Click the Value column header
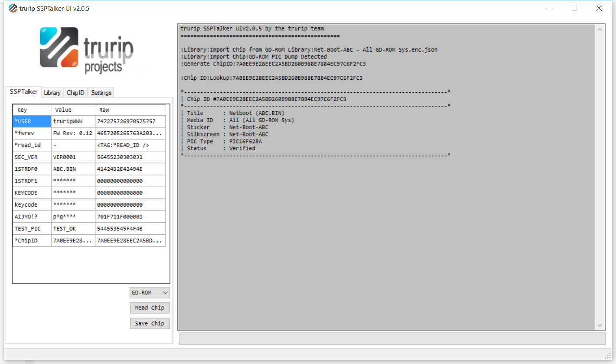 click(x=73, y=110)
